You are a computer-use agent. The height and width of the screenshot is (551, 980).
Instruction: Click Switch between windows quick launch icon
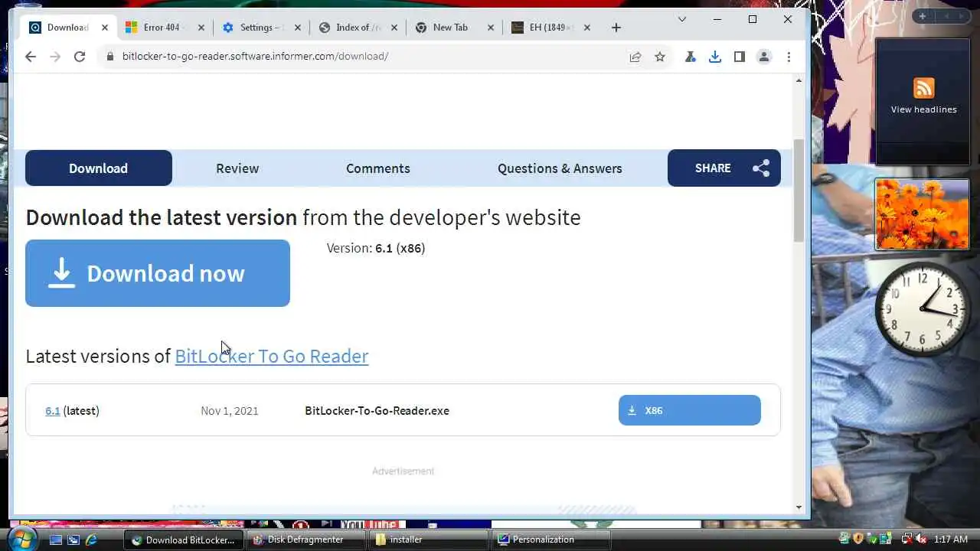[73, 540]
